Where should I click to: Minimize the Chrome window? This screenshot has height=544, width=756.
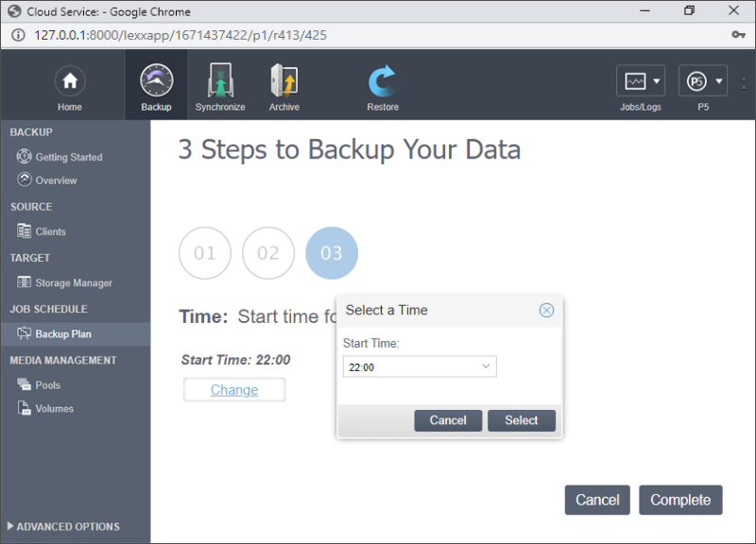(645, 11)
